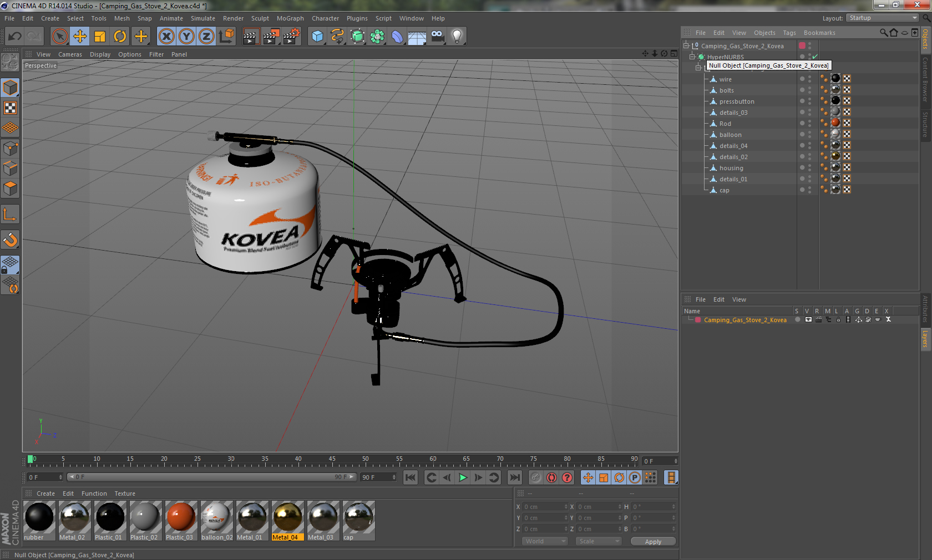Image resolution: width=932 pixels, height=560 pixels.
Task: Enable the Axis mode tool
Action: click(10, 214)
